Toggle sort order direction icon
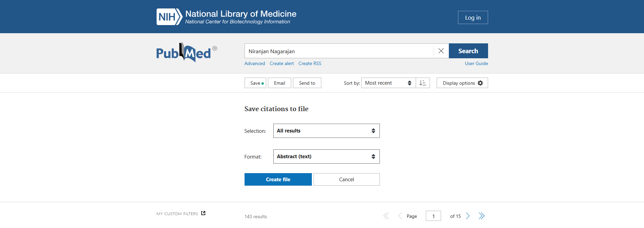This screenshot has height=228, width=644. coord(423,83)
